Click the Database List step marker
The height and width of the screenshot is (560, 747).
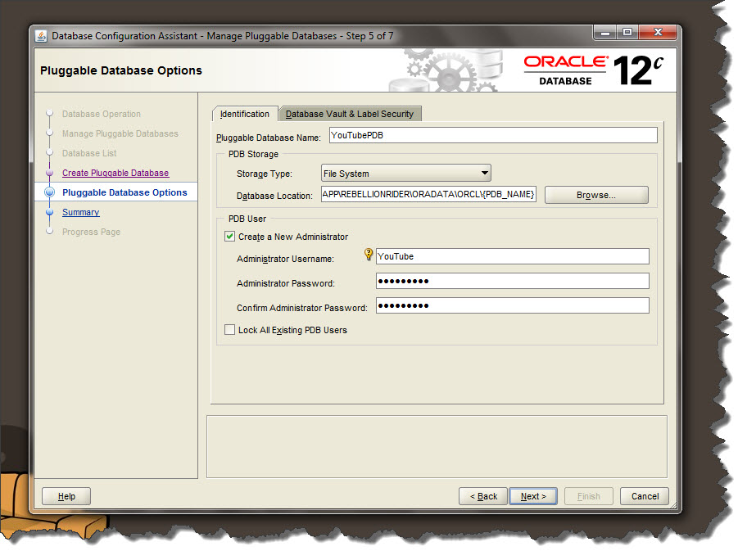click(x=51, y=153)
